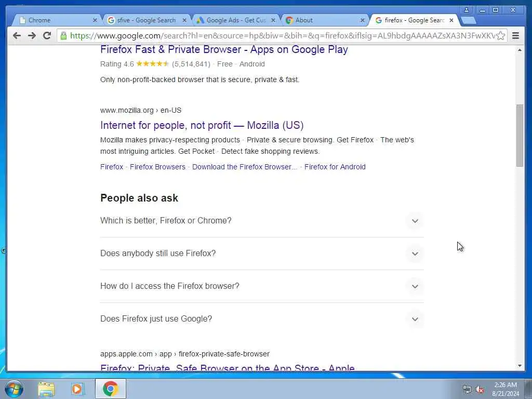Click the muted volume tray icon
Viewport: 532px width, 399px height.
pos(480,390)
